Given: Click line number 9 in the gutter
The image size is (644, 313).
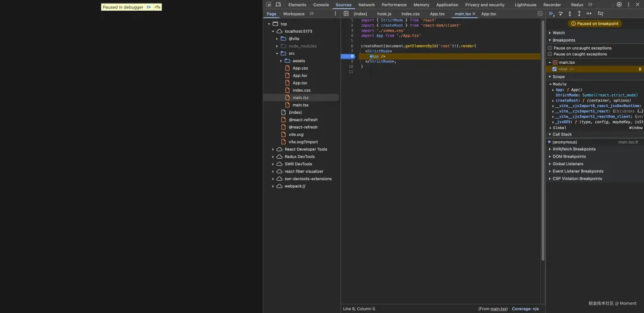Looking at the screenshot, I should click(352, 61).
